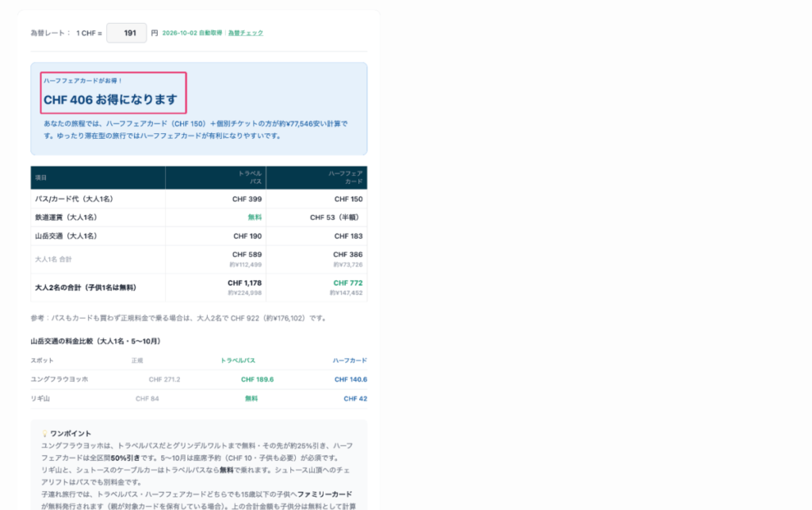Select the 約¥112,499 yen amount
The width and height of the screenshot is (812, 510).
(x=246, y=265)
